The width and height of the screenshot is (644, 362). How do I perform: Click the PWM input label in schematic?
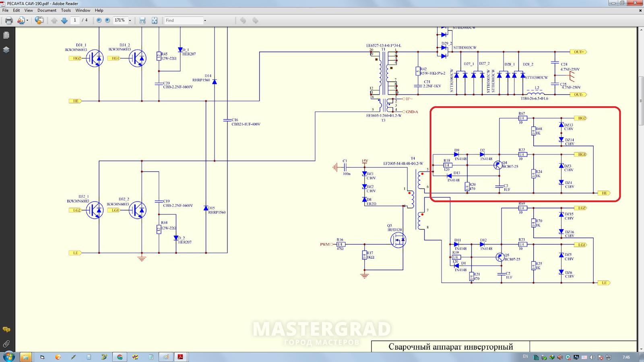325,244
